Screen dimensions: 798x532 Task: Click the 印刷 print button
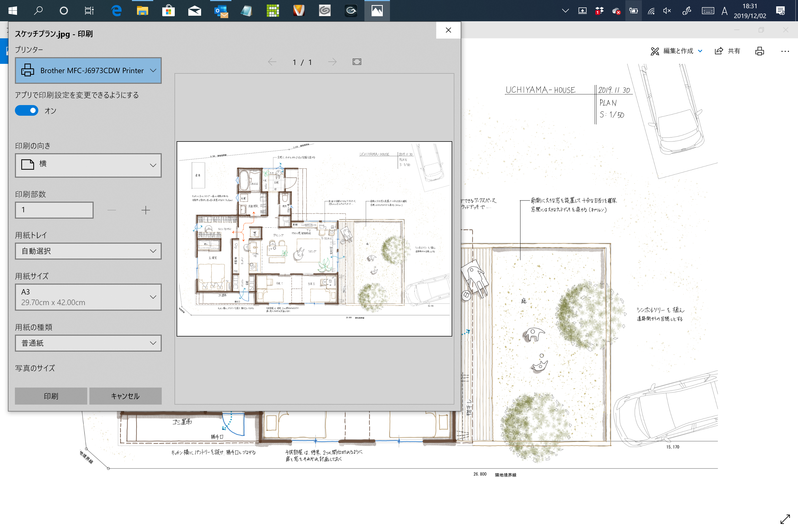coord(51,396)
